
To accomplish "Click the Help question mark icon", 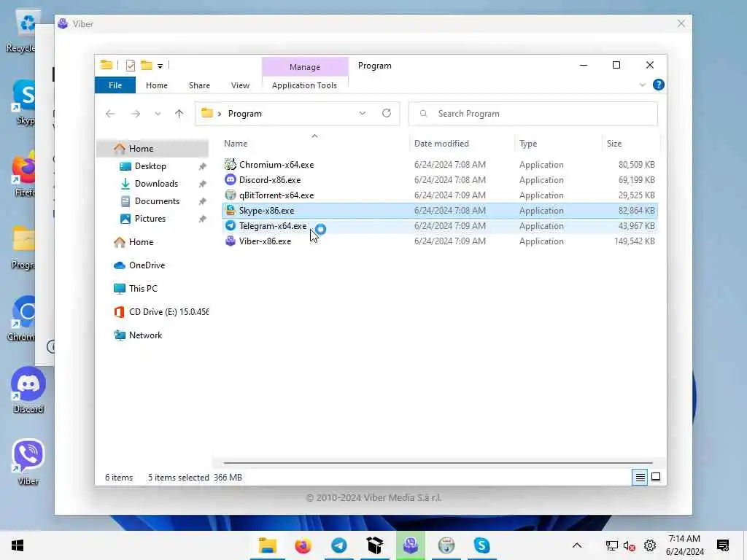I will (659, 85).
